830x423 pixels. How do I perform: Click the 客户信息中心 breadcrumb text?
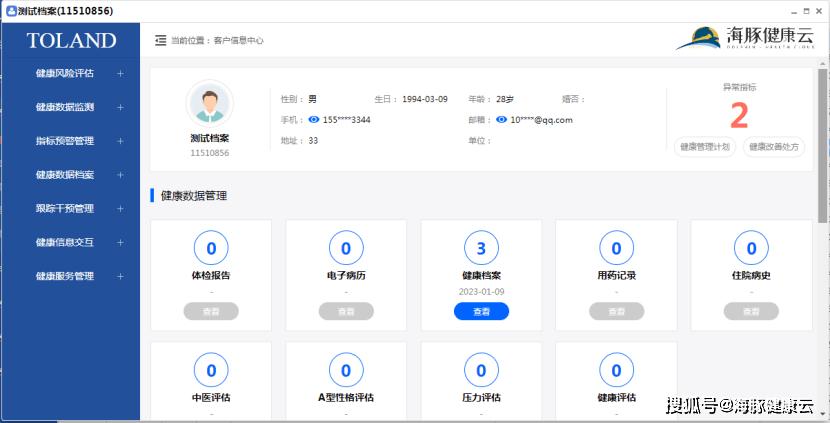point(238,40)
